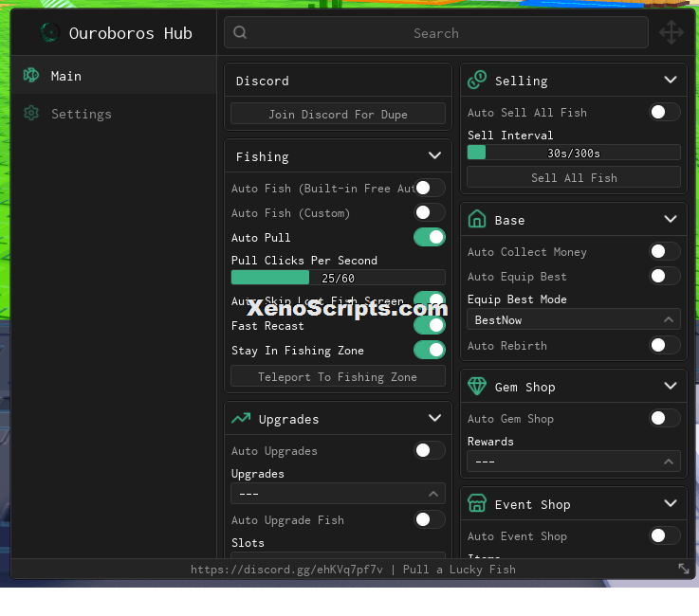Collapse the Fishing section chevron

tap(434, 155)
